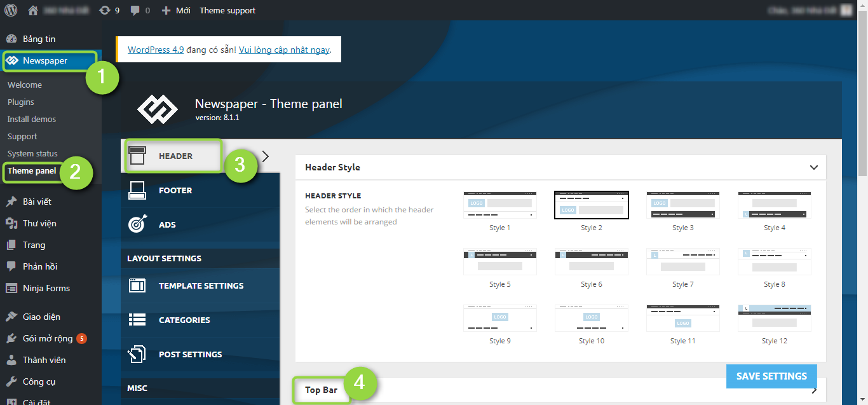
Task: Open the HEADER settings tab
Action: (x=200, y=156)
